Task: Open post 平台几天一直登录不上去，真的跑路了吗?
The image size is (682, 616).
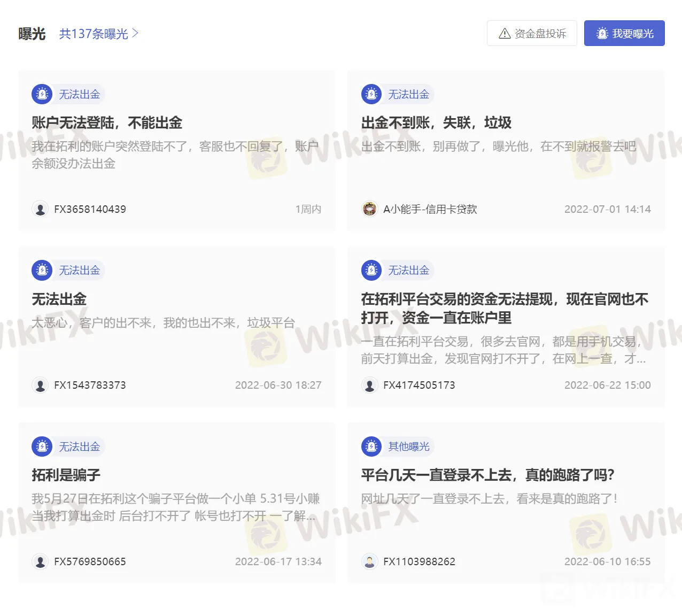Action: (487, 475)
